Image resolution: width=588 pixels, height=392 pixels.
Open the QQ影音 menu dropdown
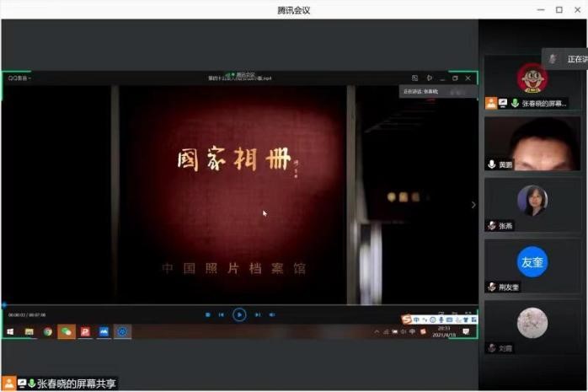click(x=19, y=78)
